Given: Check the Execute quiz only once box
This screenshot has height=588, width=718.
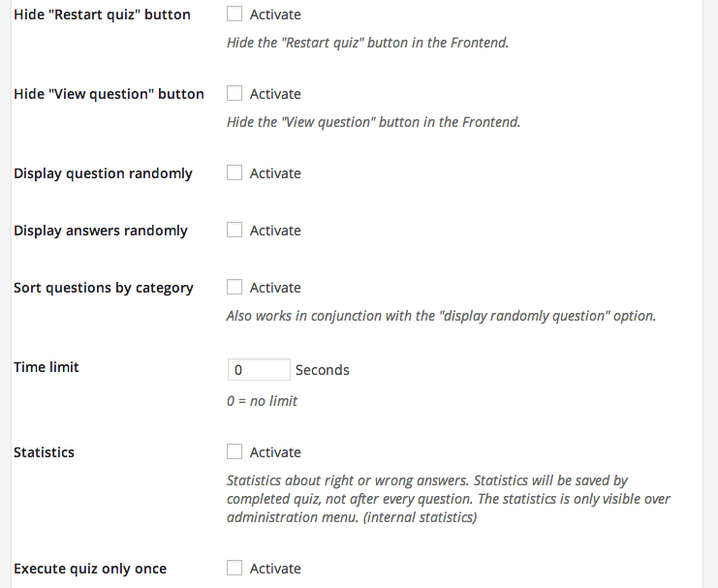Looking at the screenshot, I should 234,569.
